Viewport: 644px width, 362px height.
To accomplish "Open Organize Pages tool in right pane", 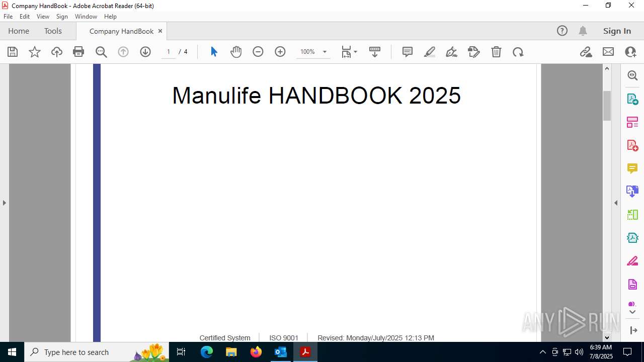I will click(632, 122).
